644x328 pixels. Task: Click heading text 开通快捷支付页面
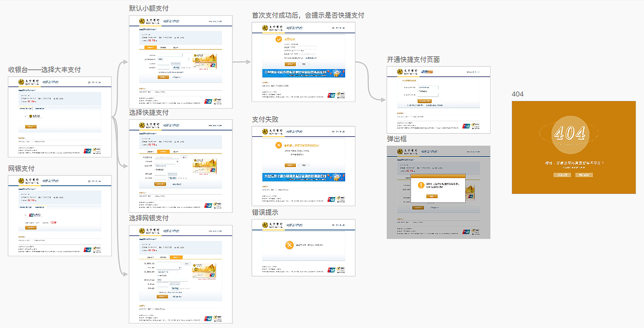pos(414,59)
